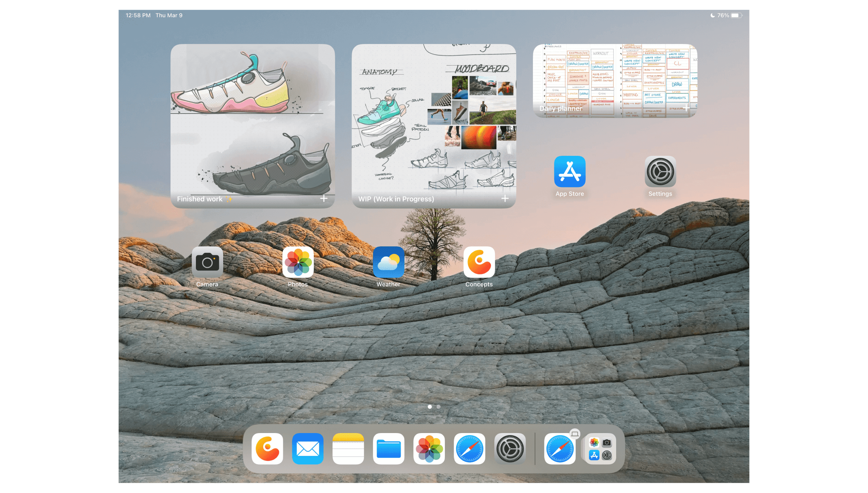868x493 pixels.
Task: Tap the WIP (Work in Progress) label
Action: coord(396,199)
